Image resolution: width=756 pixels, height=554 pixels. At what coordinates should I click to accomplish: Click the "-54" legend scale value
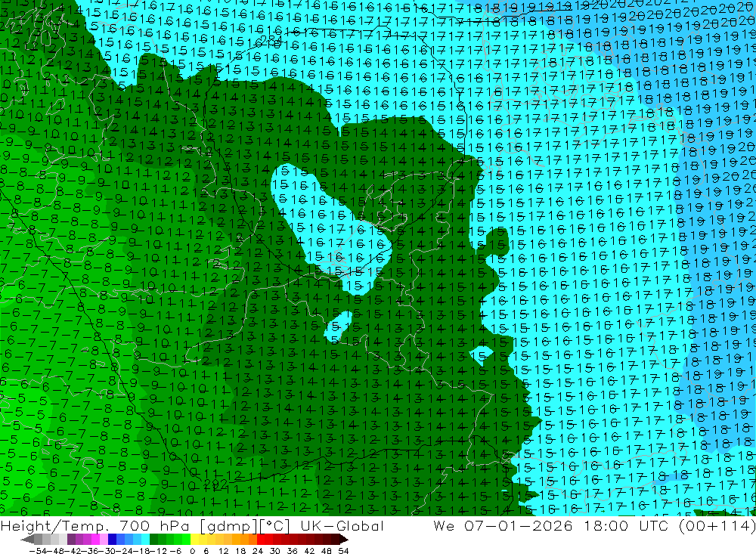[x=38, y=551]
